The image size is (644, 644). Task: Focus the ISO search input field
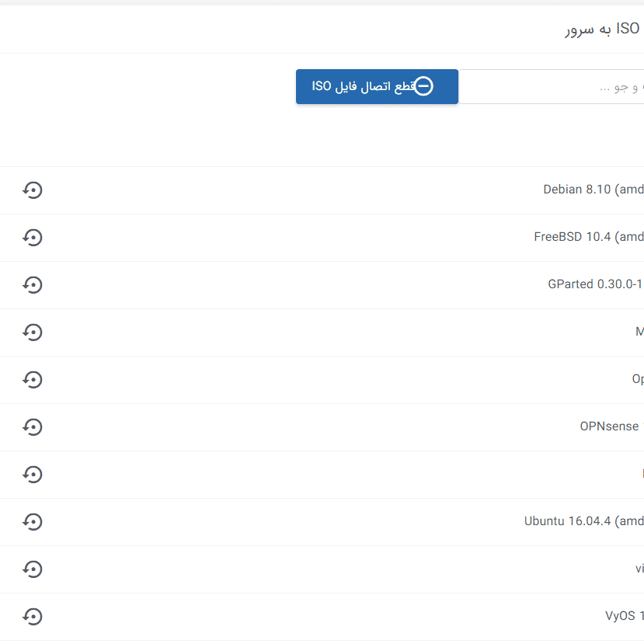point(551,87)
